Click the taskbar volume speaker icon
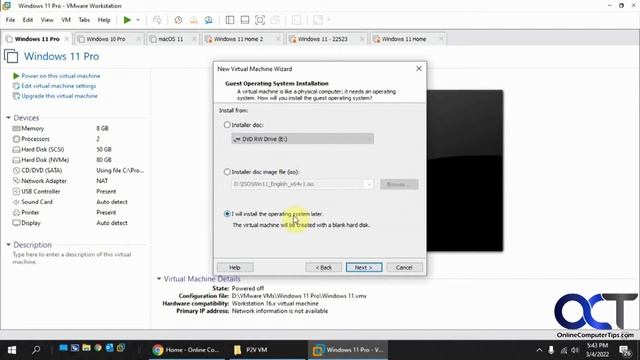The image size is (640, 360). pos(576,350)
